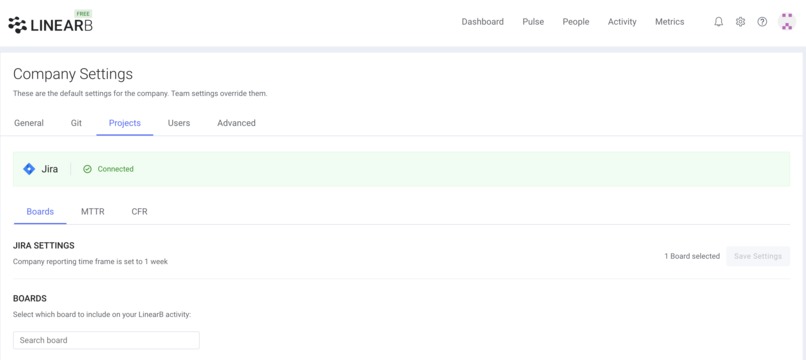
Task: Open the People page
Action: coord(576,22)
